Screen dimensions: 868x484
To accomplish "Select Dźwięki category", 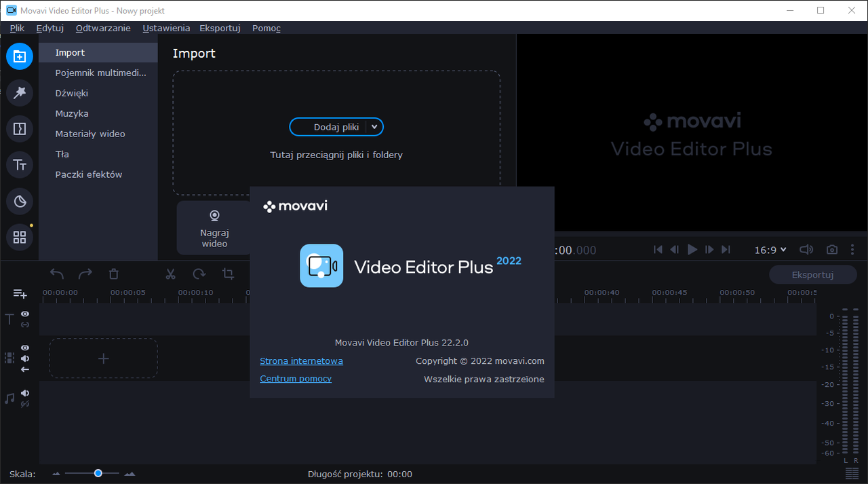I will [x=98, y=93].
